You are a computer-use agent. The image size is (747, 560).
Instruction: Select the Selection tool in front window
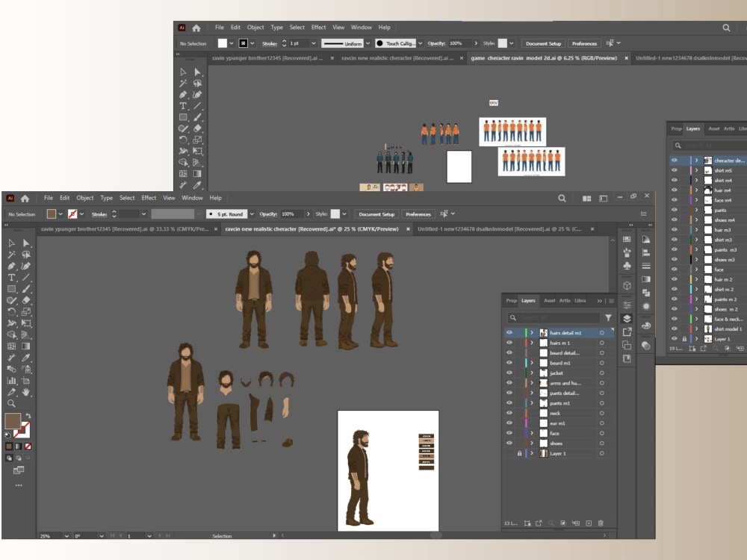(12, 243)
